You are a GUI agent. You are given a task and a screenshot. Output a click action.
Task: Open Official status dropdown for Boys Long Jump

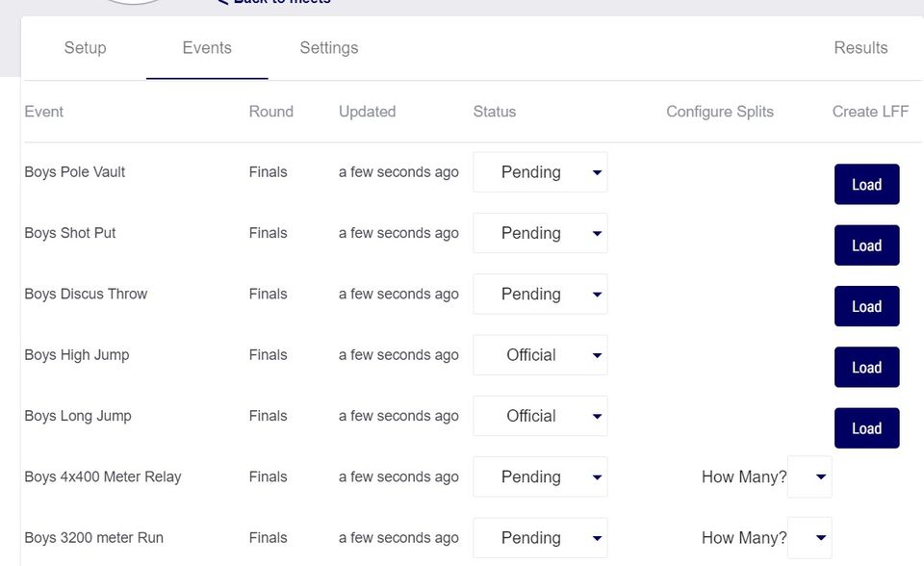[540, 416]
